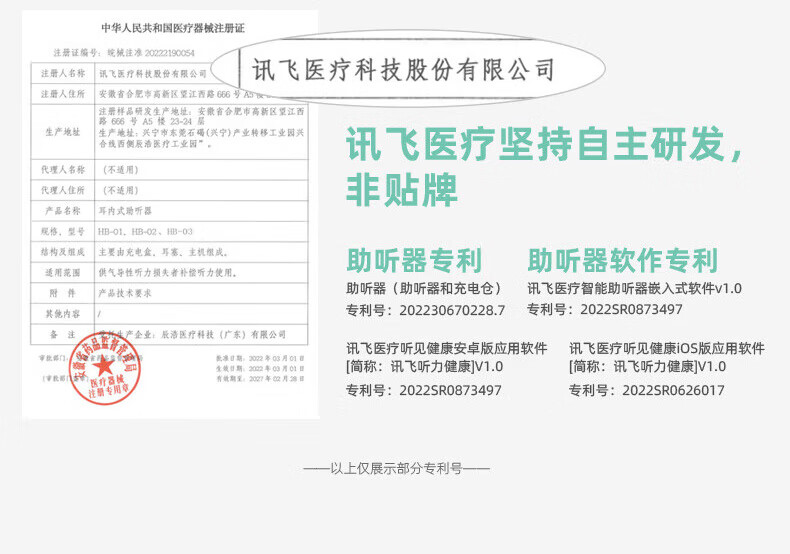Click the 代理人名称 label cell
The height and width of the screenshot is (554, 790).
[63, 170]
